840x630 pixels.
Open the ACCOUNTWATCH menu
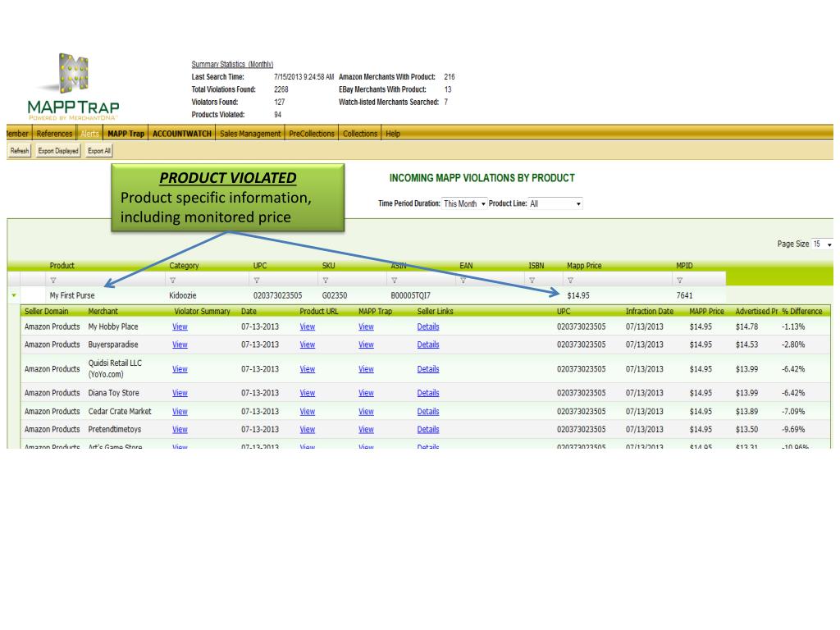pos(182,134)
